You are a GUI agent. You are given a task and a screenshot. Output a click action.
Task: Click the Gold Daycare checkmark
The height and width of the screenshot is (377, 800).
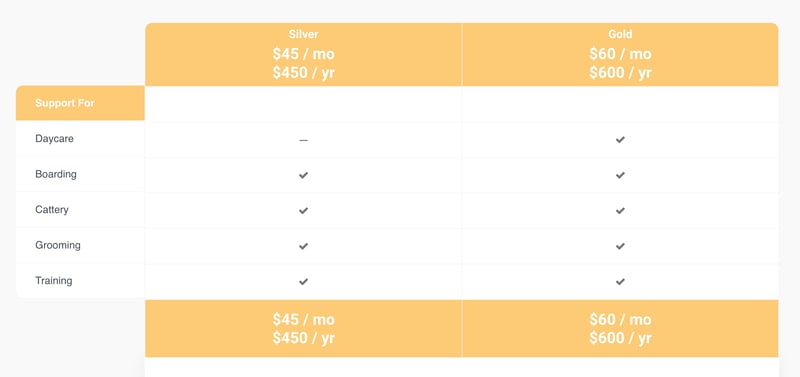click(x=620, y=139)
